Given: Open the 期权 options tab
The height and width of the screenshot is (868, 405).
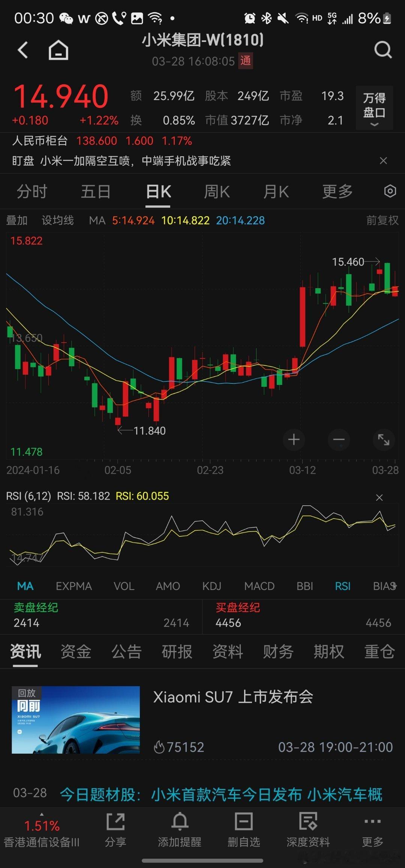Looking at the screenshot, I should tap(329, 652).
